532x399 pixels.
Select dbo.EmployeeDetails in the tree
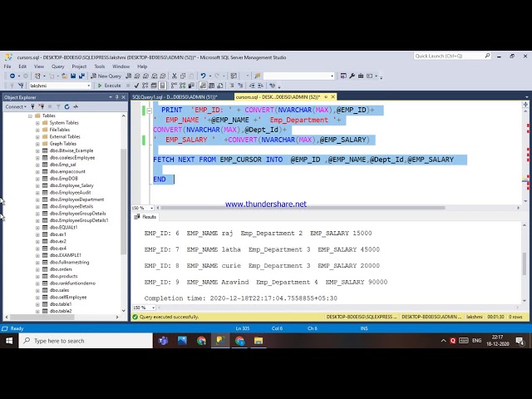pyautogui.click(x=71, y=206)
